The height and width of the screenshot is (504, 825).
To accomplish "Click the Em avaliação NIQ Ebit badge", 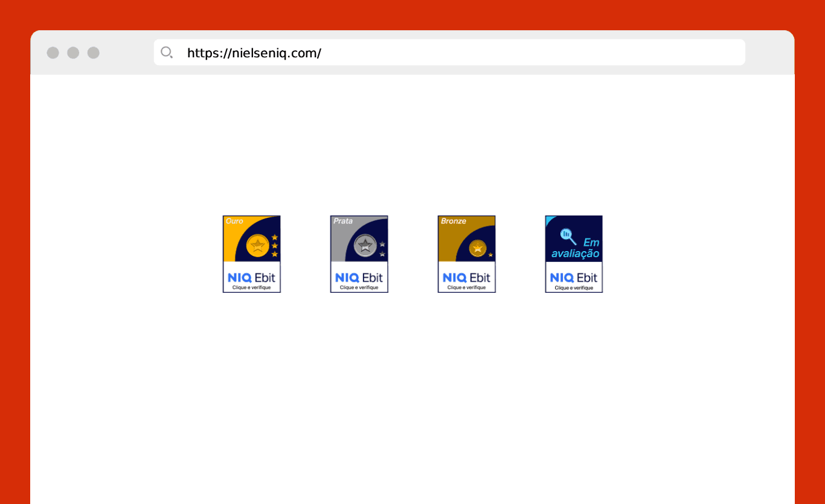I will click(574, 254).
